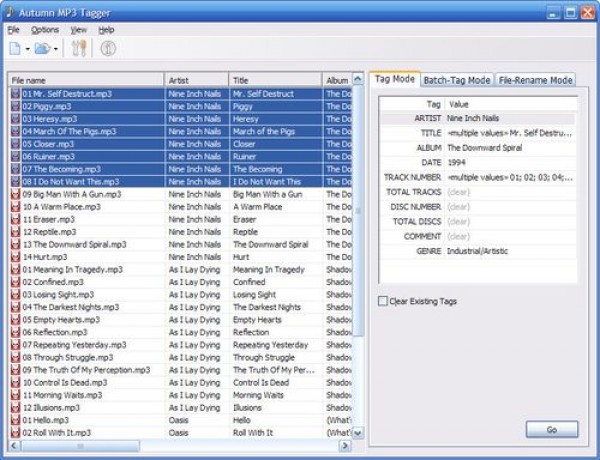600x460 pixels.
Task: Click the file icon for 14 Hurt.mp3
Action: click(15, 257)
